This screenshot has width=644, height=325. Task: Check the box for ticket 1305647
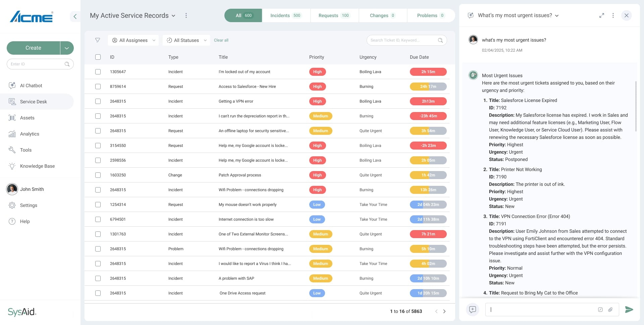[x=98, y=72]
